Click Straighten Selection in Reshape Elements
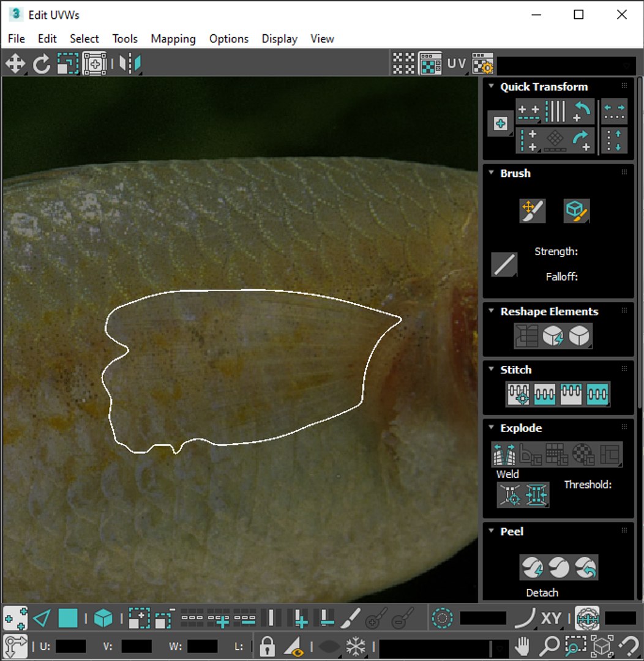The height and width of the screenshot is (661, 644). 526,336
